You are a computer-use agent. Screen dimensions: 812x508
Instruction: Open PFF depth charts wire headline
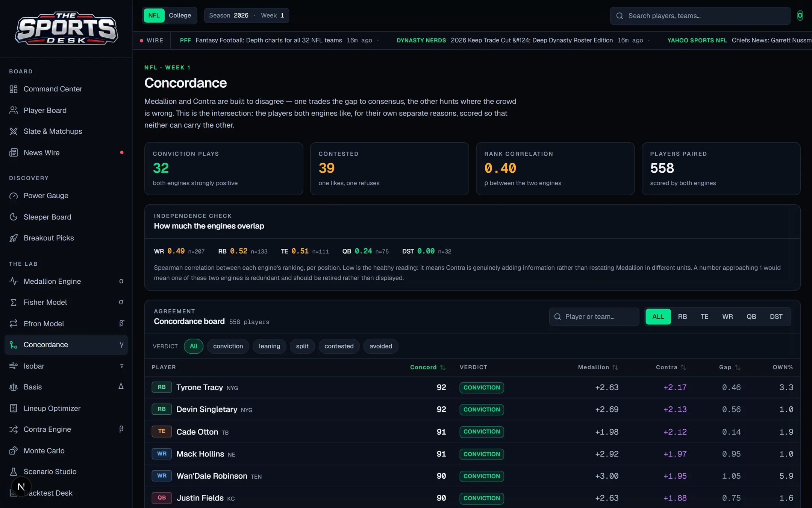(x=268, y=40)
